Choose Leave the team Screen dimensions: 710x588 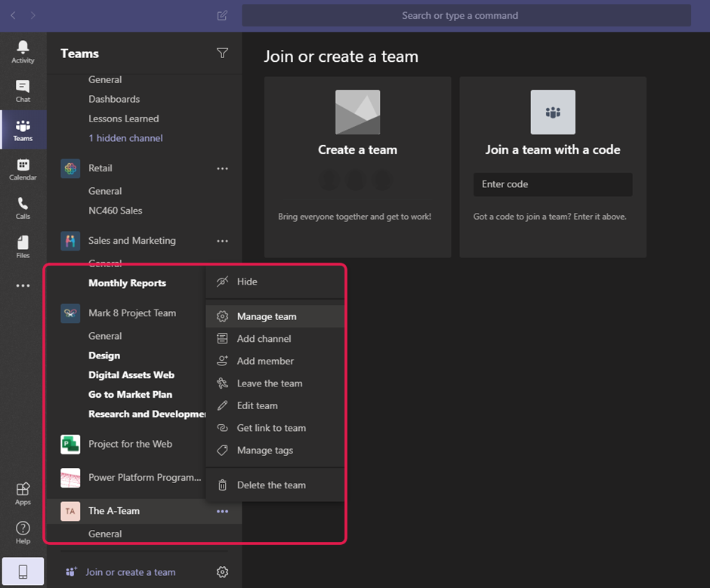pos(268,383)
